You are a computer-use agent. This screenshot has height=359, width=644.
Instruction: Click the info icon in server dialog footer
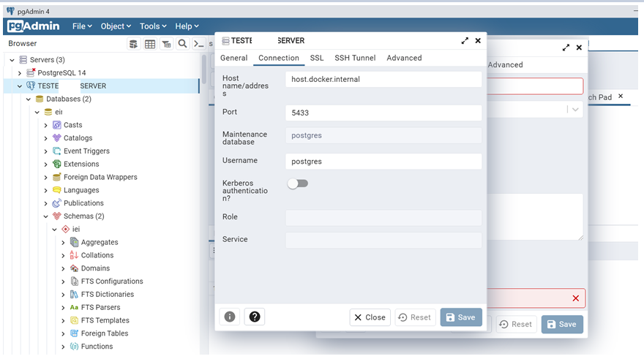pyautogui.click(x=230, y=317)
